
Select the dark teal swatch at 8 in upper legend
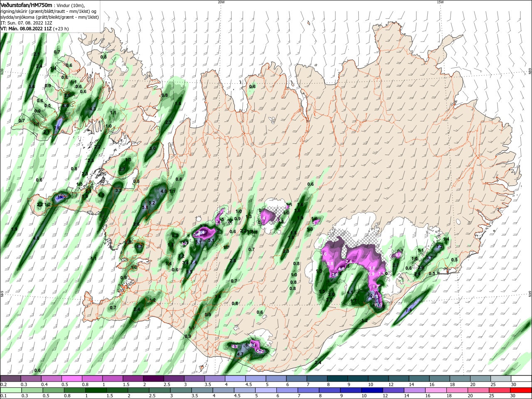point(337,379)
